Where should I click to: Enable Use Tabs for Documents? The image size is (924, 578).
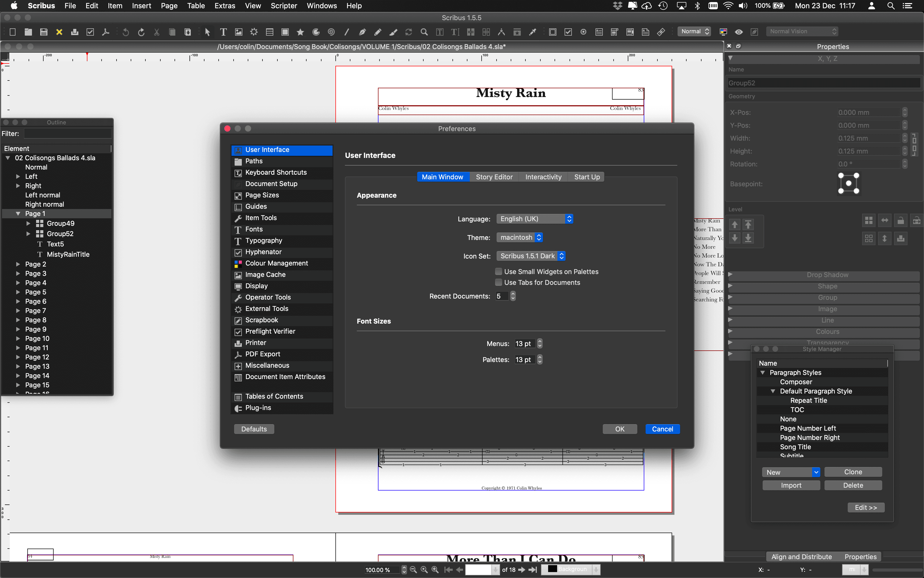[499, 283]
